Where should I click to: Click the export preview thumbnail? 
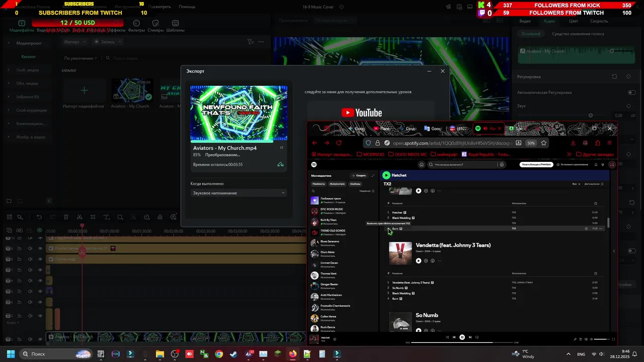[x=239, y=113]
